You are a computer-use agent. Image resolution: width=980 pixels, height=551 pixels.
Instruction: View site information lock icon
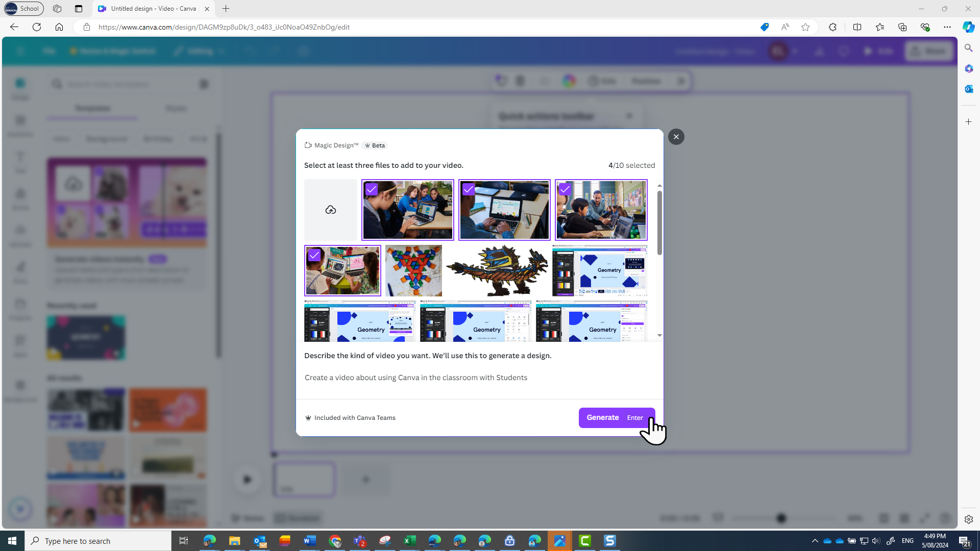click(87, 27)
